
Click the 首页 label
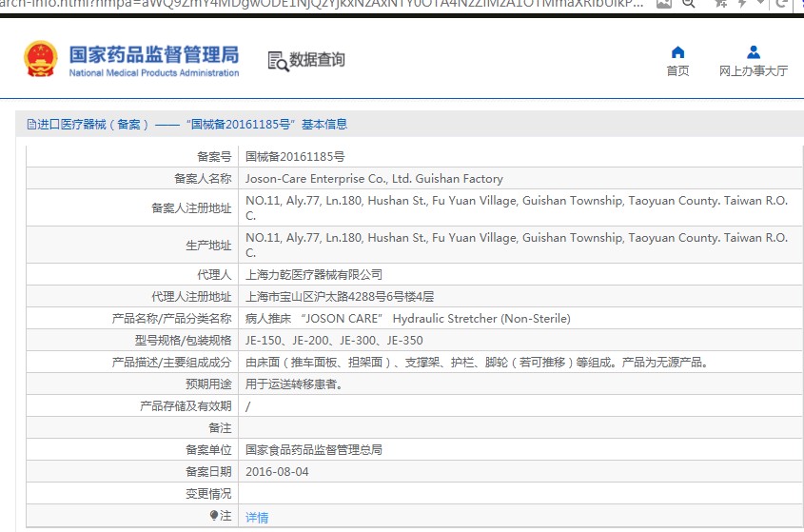coord(677,70)
